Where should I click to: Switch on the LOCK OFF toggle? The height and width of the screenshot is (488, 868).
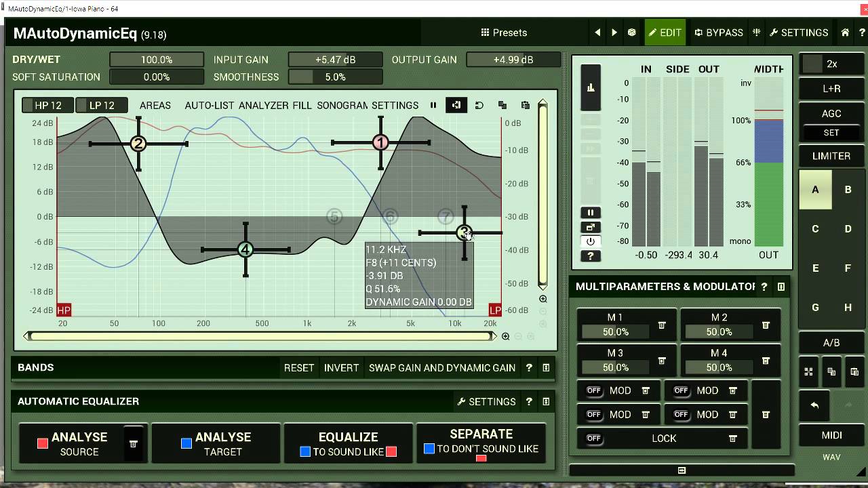594,439
